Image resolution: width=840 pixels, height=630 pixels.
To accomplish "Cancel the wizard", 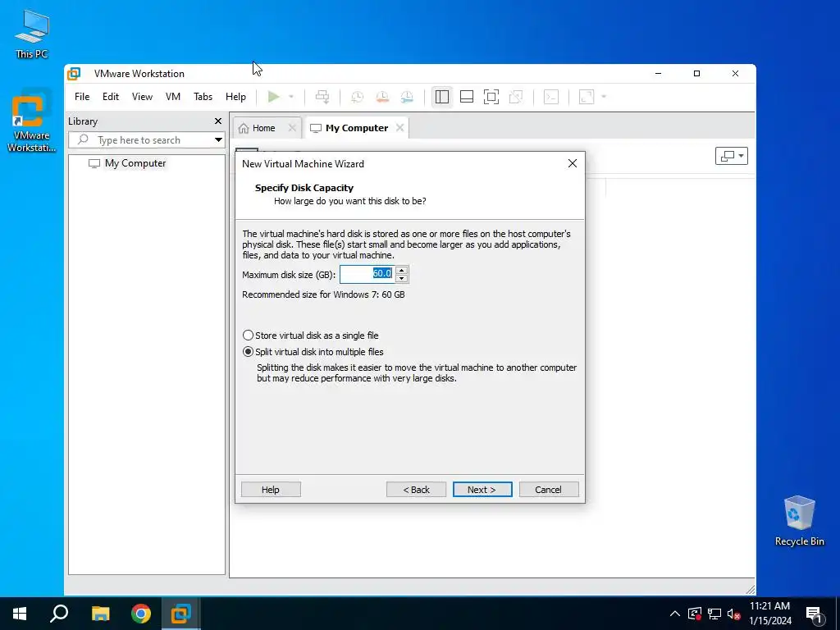I will tap(549, 490).
